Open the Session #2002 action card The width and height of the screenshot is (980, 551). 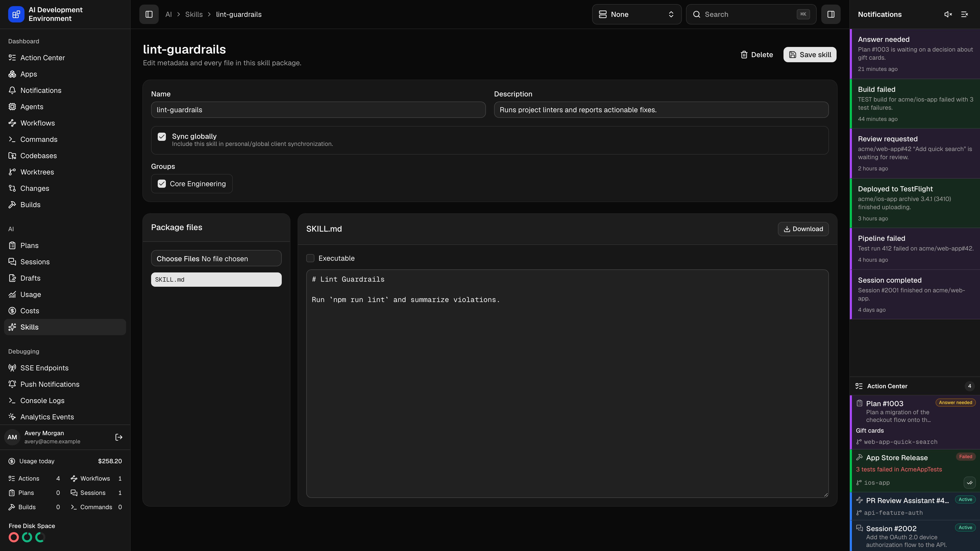tap(915, 536)
